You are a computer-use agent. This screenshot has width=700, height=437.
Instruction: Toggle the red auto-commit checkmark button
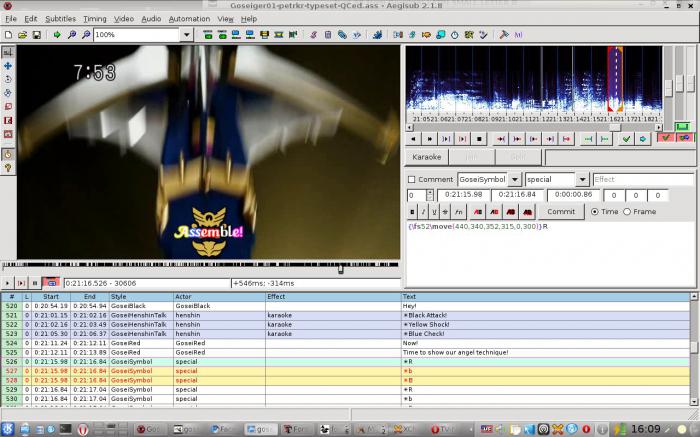coord(666,138)
